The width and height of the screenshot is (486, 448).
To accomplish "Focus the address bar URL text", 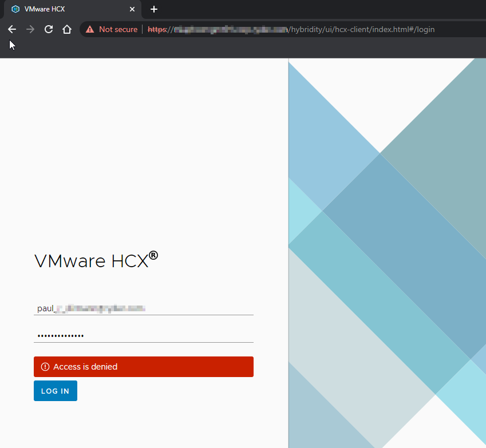I will [x=291, y=29].
